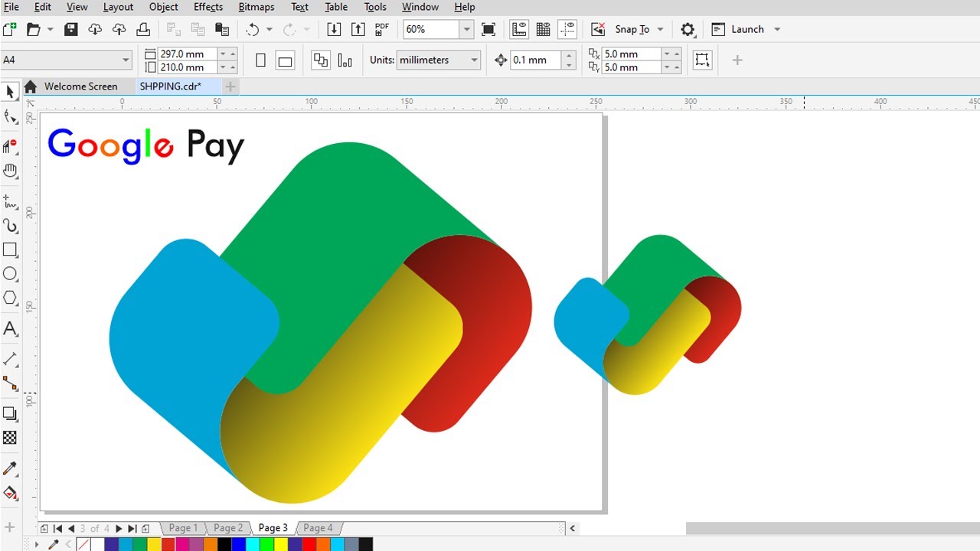Click the Import icon
980x551 pixels.
pyautogui.click(x=334, y=29)
